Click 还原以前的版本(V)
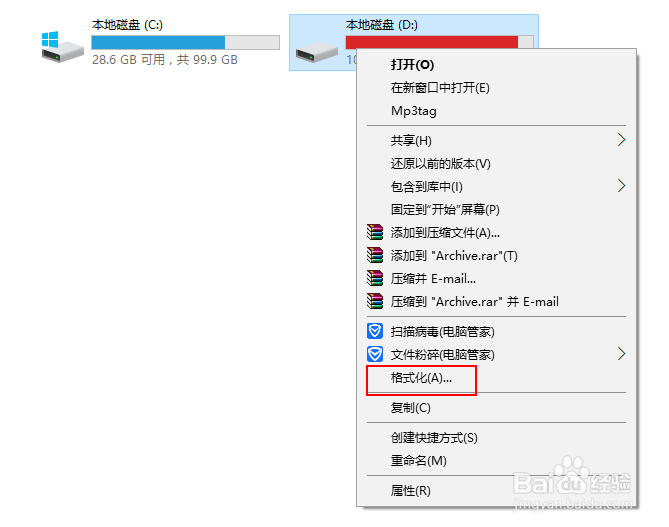 pos(441,163)
